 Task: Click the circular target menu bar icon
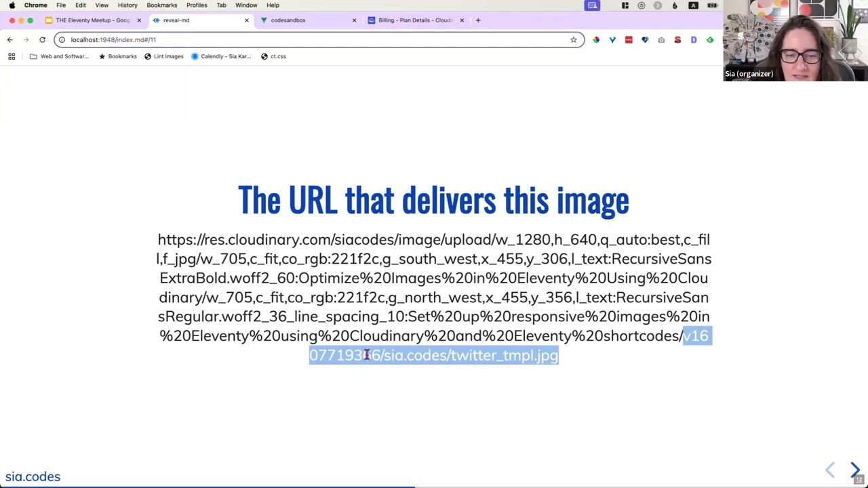pos(642,5)
